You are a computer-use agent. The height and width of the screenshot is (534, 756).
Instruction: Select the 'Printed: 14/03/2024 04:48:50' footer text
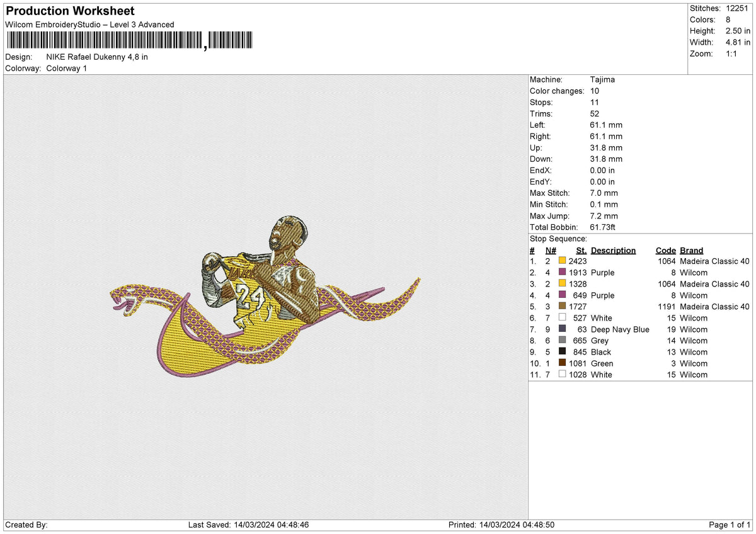(x=501, y=525)
